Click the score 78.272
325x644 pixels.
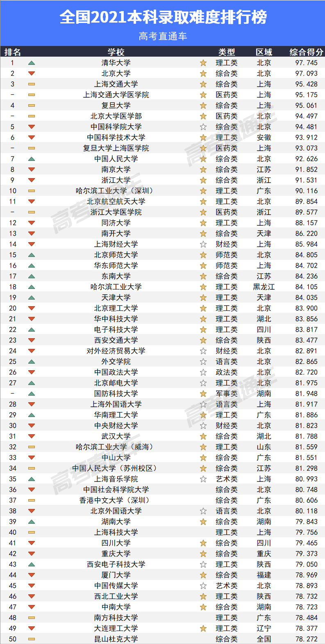point(306,639)
